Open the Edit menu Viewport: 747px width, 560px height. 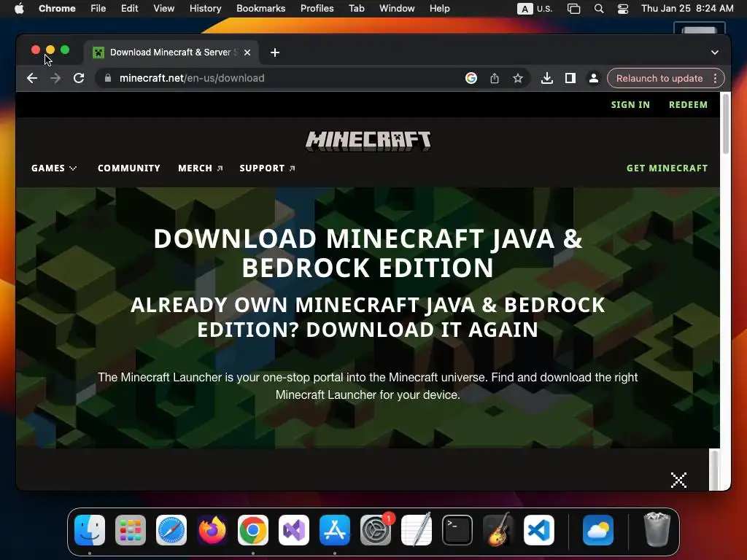(x=129, y=9)
